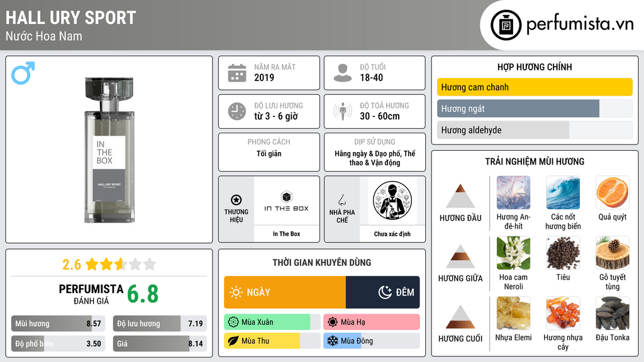This screenshot has width=644, height=362.
Task: Click the star rating icons
Action: (x=121, y=264)
